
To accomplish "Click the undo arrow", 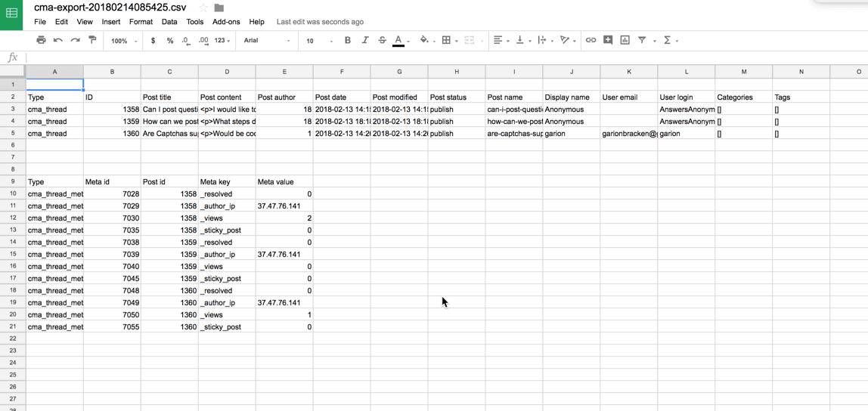I will coord(58,40).
